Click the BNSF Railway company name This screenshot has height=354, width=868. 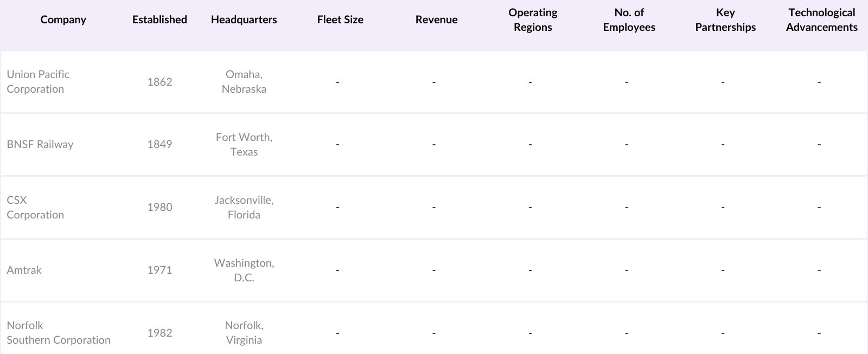40,144
